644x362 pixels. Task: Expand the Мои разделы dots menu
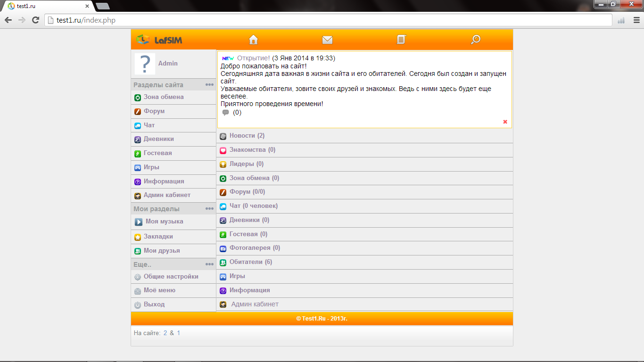210,209
